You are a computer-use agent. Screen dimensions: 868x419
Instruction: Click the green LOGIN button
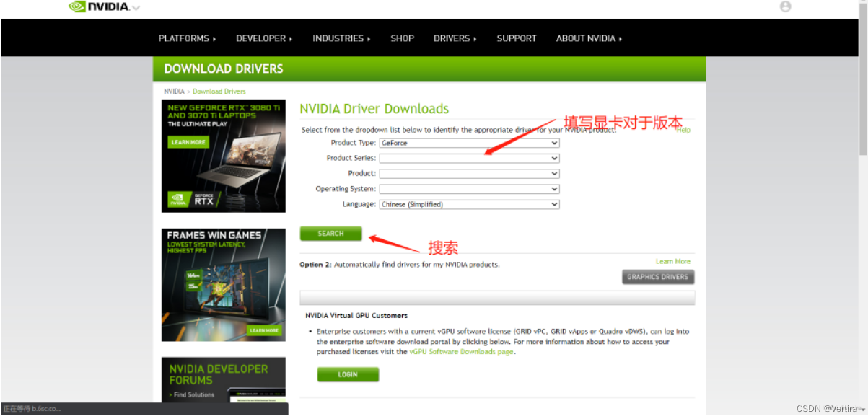click(348, 375)
